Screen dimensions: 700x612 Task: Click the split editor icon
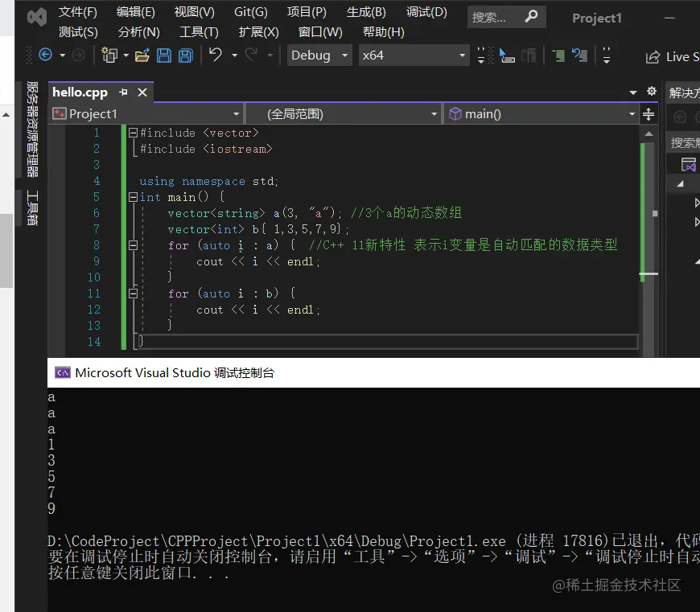point(649,114)
